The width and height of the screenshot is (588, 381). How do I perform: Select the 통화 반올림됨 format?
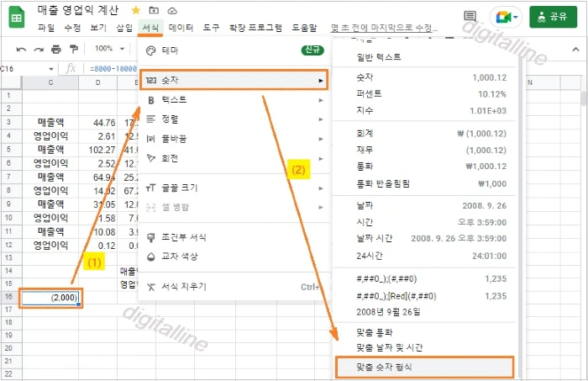click(424, 184)
